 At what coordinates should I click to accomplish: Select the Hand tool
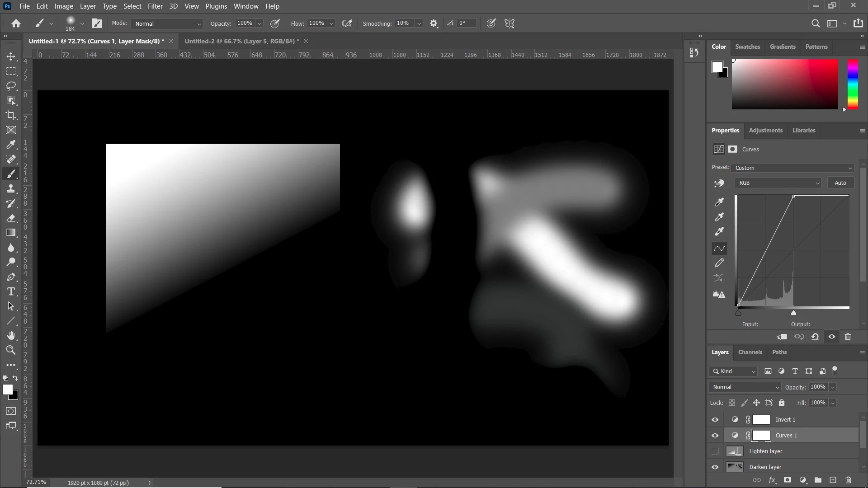coord(11,335)
